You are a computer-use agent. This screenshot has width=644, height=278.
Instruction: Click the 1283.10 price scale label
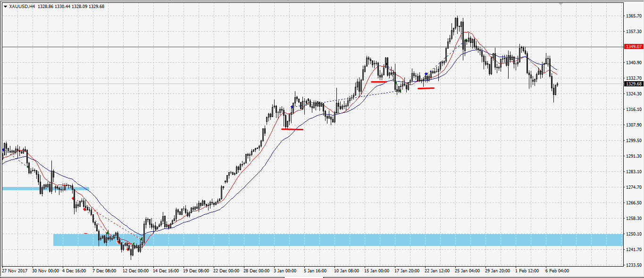tap(634, 171)
